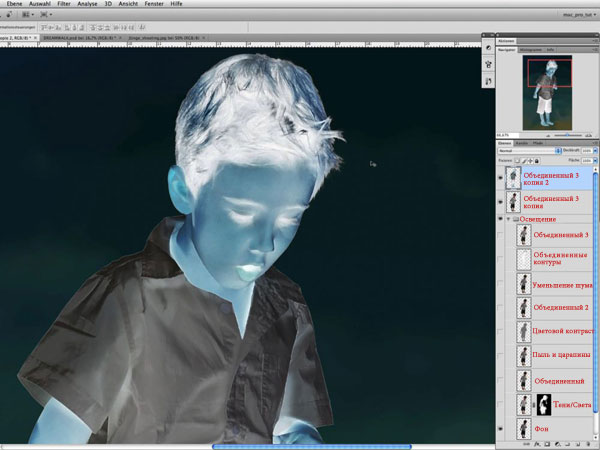Select the Пыль и царапины layer

coord(547,355)
